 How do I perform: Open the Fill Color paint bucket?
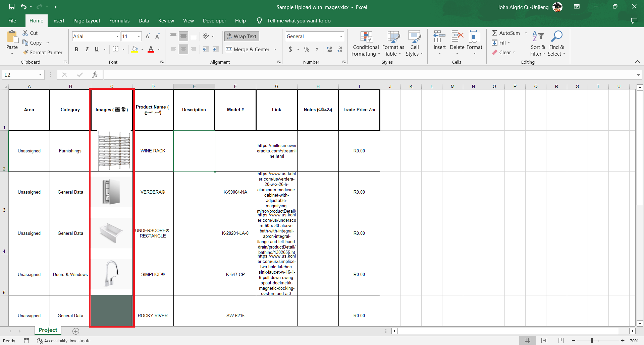pos(135,49)
